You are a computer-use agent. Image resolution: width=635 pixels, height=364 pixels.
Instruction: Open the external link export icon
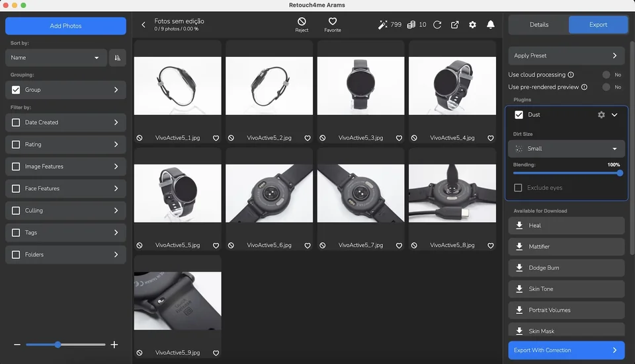[455, 24]
